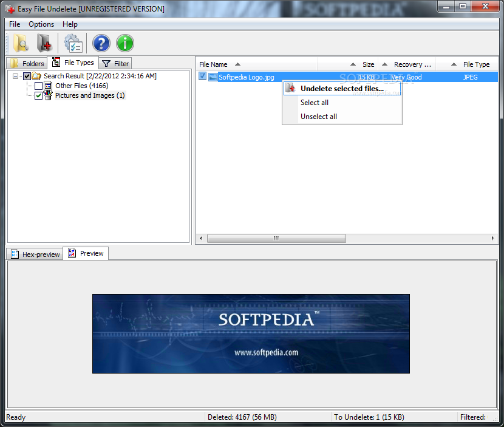The image size is (504, 427).
Task: Click the search folder toolbar icon
Action: (21, 43)
